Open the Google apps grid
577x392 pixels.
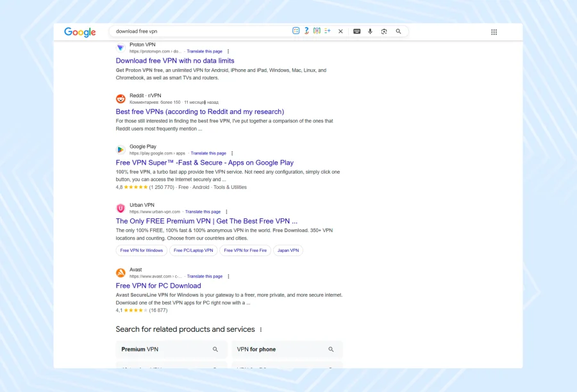point(494,32)
